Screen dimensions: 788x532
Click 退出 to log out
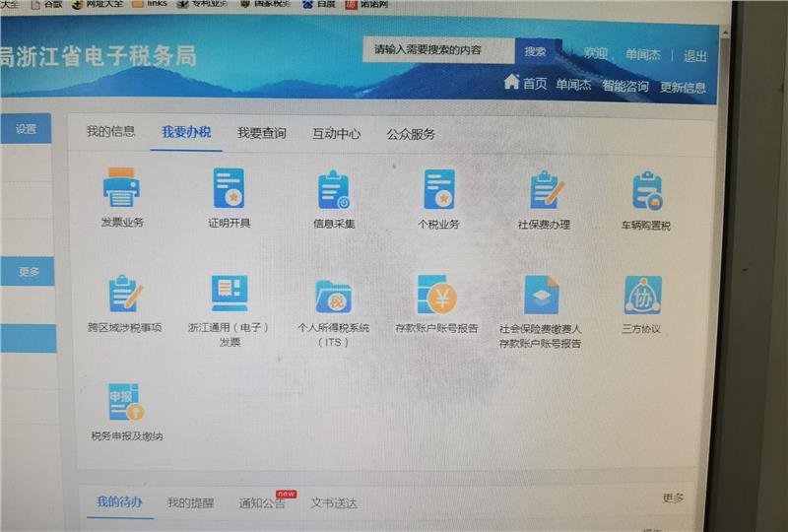click(695, 56)
